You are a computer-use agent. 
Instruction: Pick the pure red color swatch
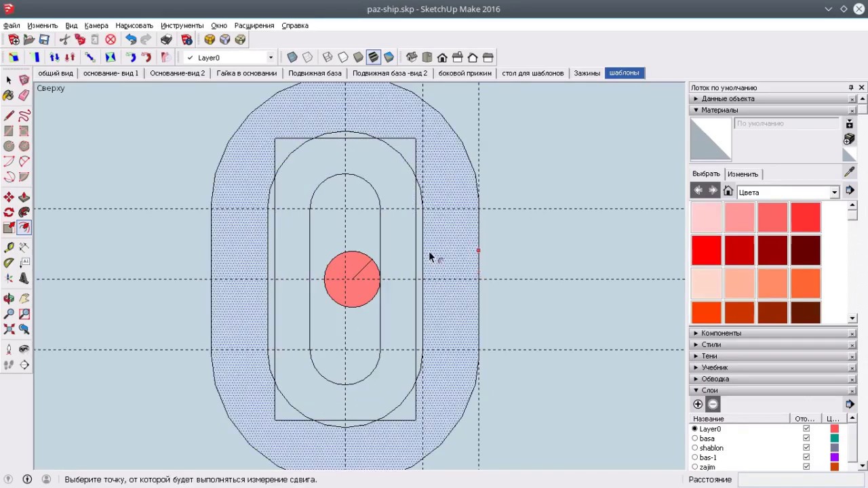tap(706, 250)
